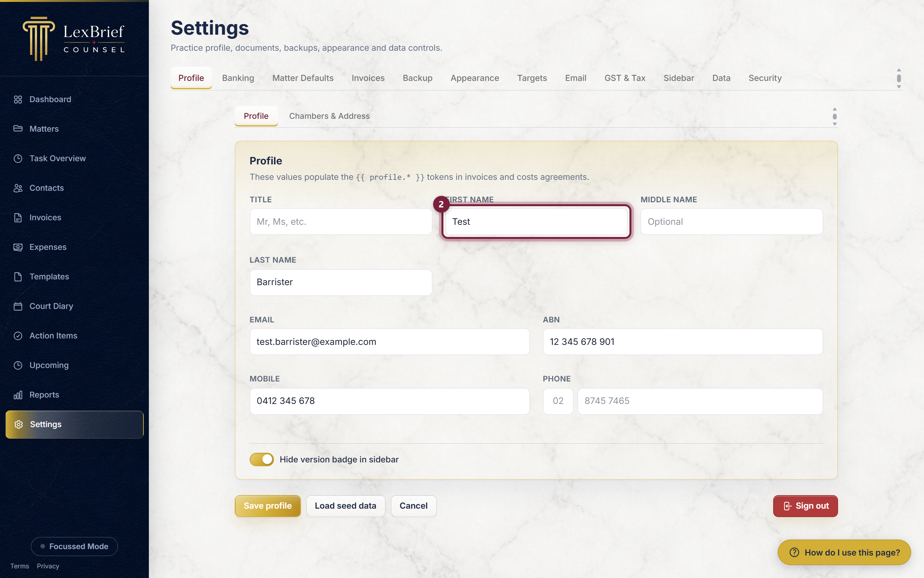Click the Contacts people icon
The image size is (924, 578).
click(x=18, y=188)
